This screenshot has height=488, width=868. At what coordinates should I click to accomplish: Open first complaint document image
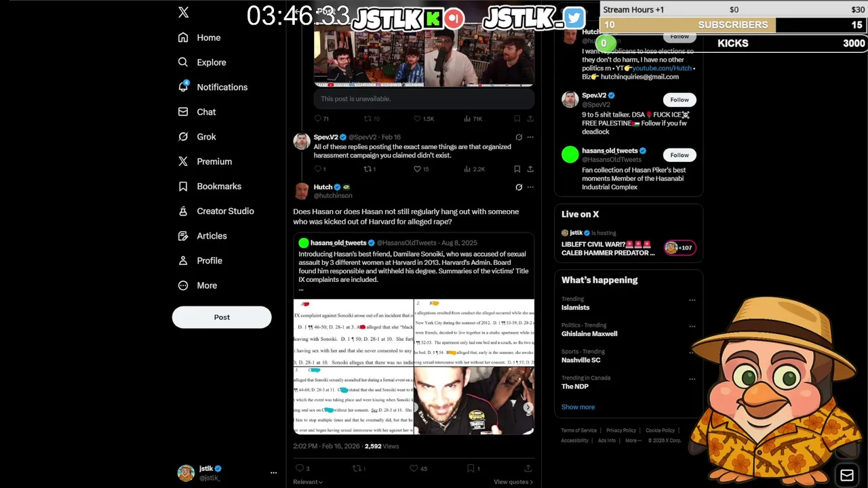coord(353,332)
